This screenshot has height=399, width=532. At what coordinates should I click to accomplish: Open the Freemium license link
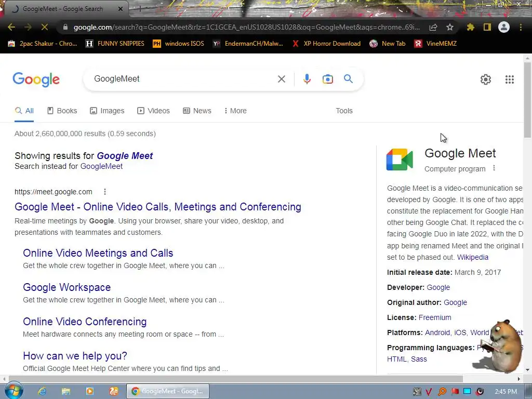click(435, 317)
